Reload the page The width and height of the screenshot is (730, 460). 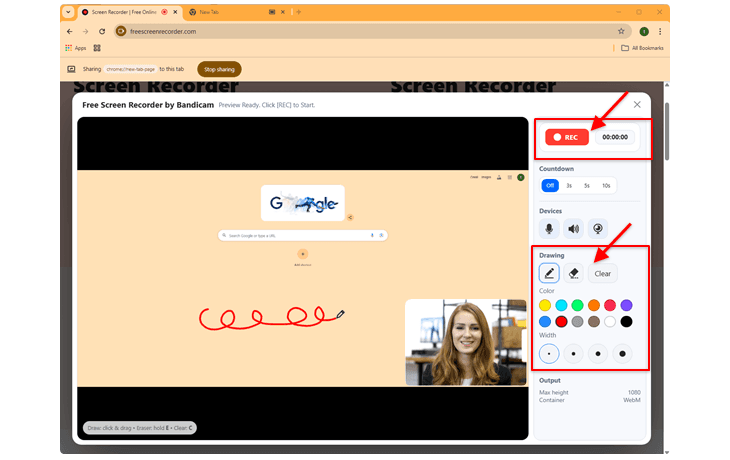point(102,32)
